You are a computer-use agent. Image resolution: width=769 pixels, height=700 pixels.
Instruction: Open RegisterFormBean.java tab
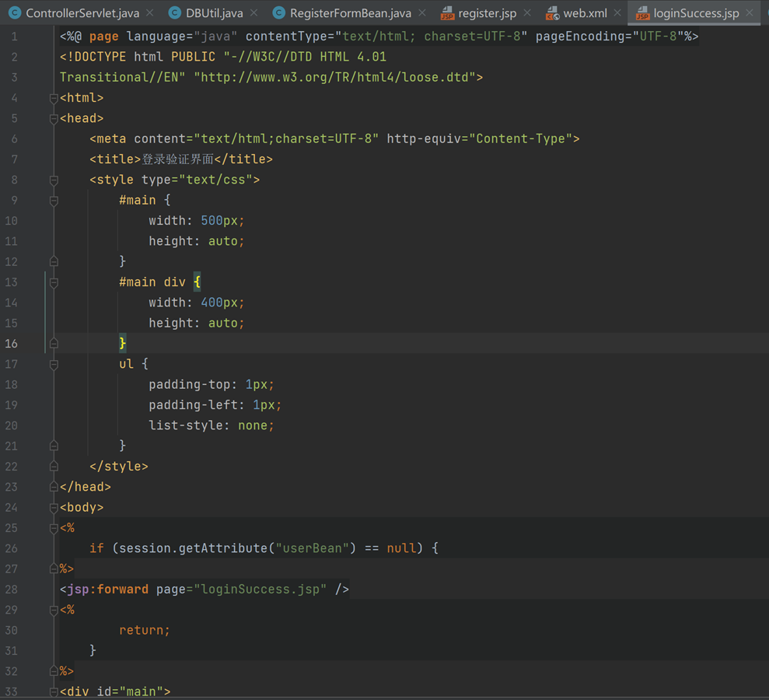pos(350,13)
